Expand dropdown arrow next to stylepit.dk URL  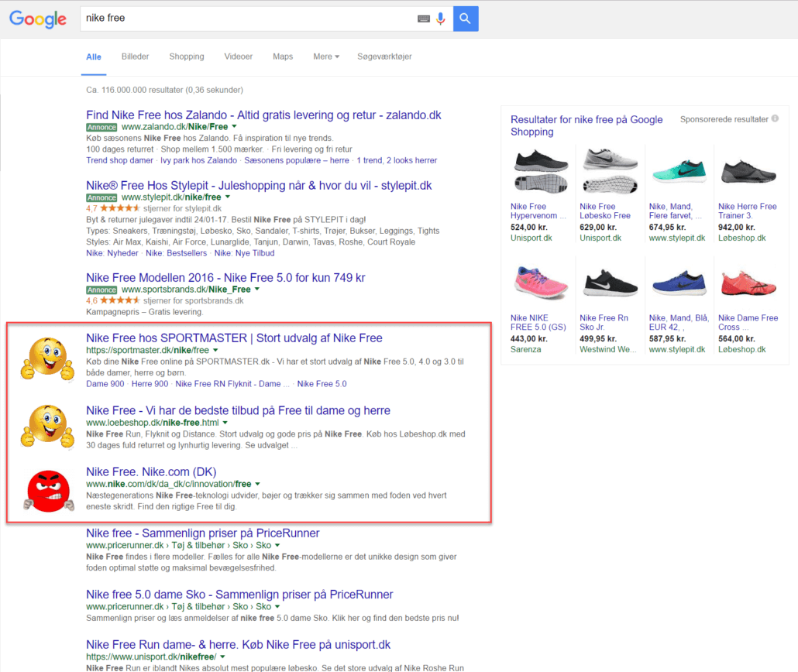(x=228, y=197)
